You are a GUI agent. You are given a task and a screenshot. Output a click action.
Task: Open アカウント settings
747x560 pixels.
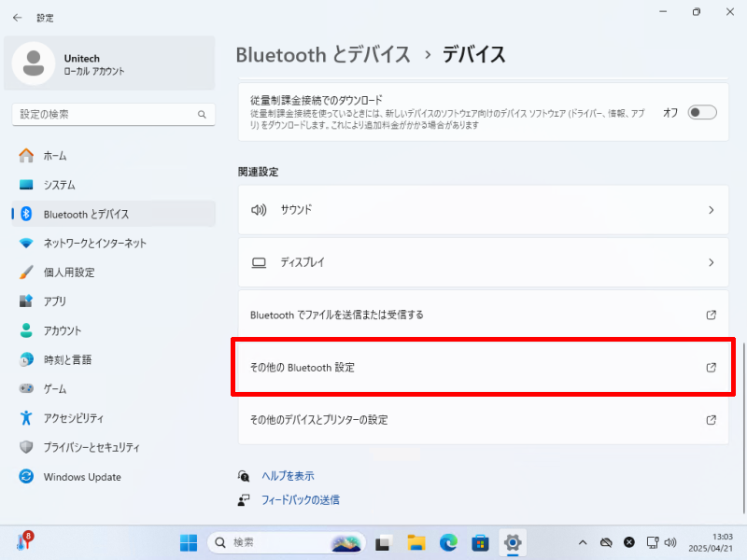point(113,330)
